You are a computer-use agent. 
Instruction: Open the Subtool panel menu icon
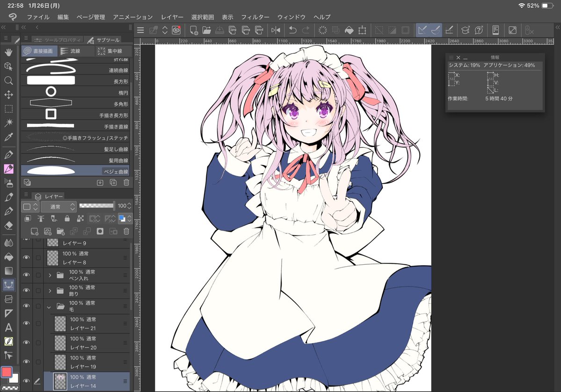tap(26, 37)
